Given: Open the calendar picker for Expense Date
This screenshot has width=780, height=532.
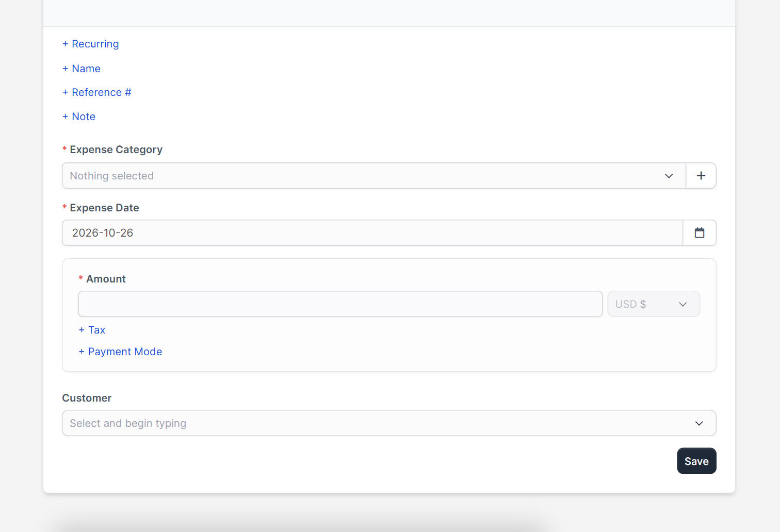Looking at the screenshot, I should 700,233.
